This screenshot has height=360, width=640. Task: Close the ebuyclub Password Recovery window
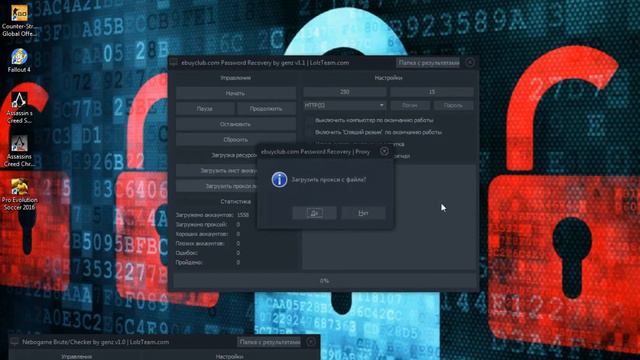(470, 62)
